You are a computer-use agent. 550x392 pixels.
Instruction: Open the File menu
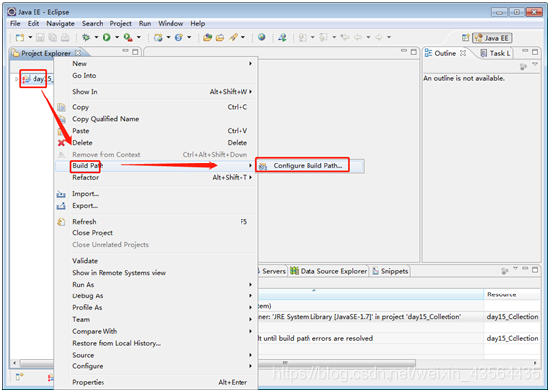[x=15, y=23]
